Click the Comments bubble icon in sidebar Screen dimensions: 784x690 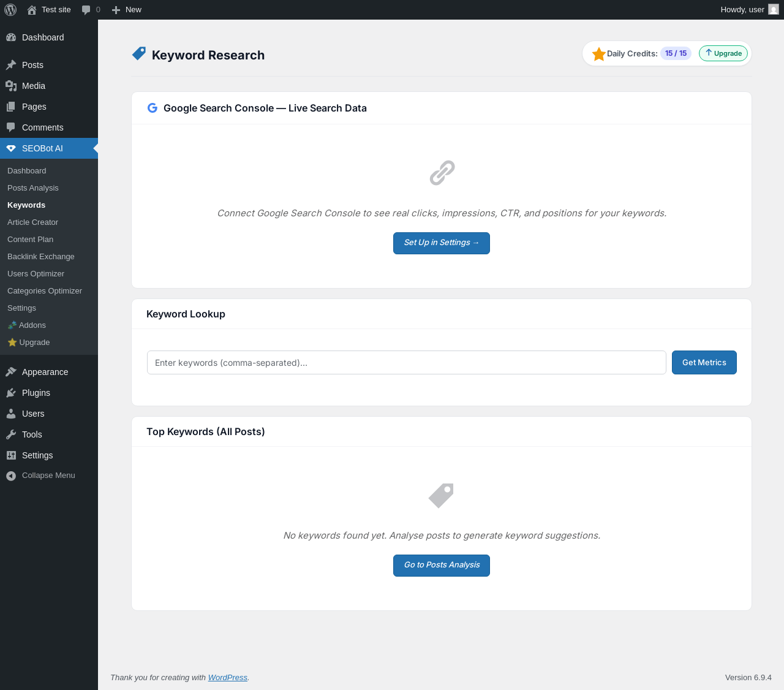11,127
